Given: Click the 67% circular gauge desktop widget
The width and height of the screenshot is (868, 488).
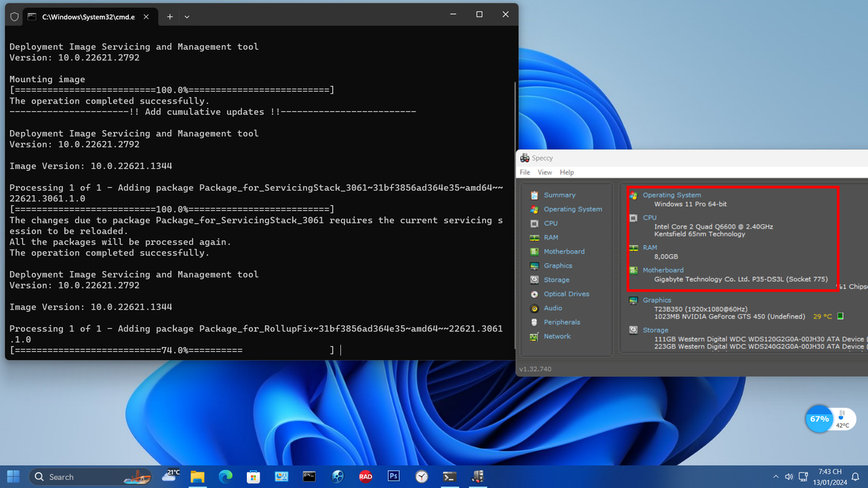Looking at the screenshot, I should tap(819, 419).
